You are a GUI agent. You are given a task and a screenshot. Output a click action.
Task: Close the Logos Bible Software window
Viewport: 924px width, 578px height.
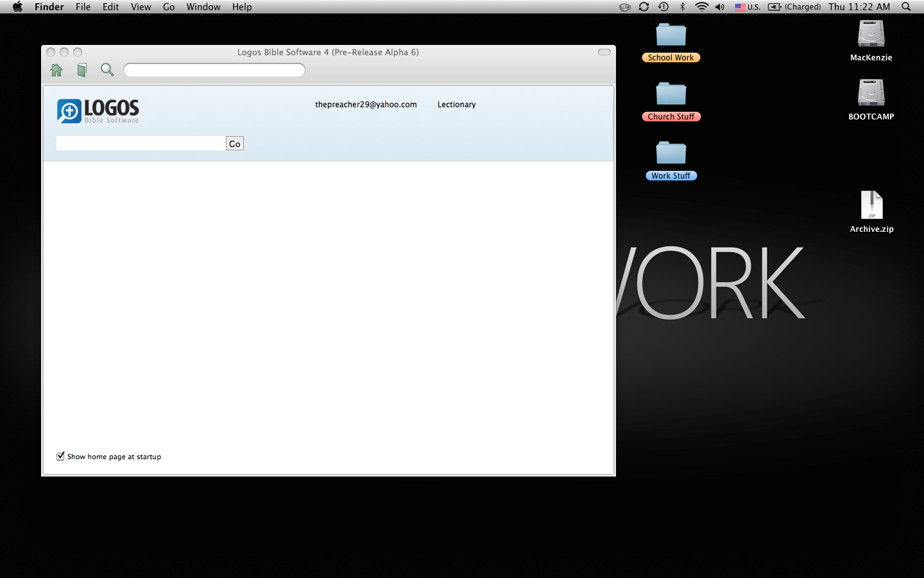click(x=51, y=52)
